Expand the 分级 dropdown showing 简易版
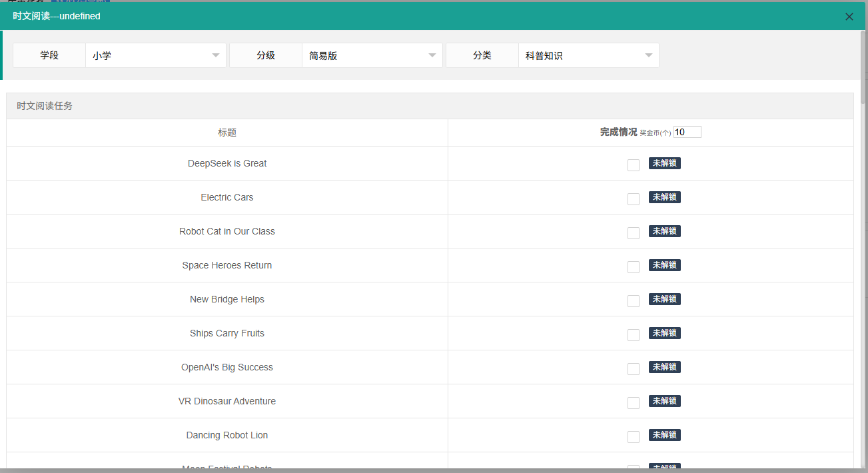 [x=372, y=55]
